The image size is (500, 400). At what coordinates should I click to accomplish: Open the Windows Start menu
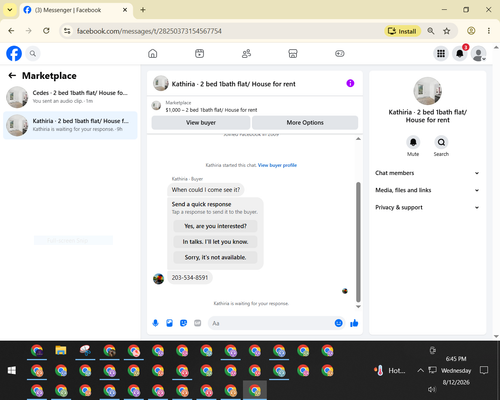pyautogui.click(x=12, y=370)
